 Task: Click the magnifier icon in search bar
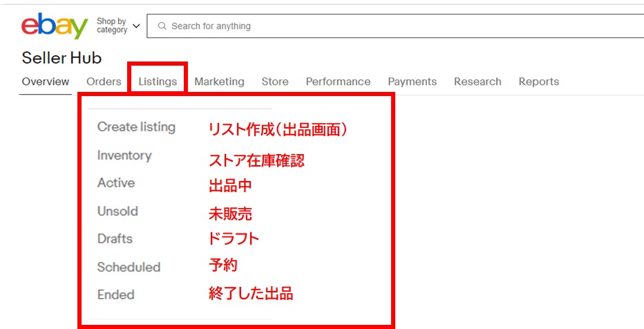[162, 26]
